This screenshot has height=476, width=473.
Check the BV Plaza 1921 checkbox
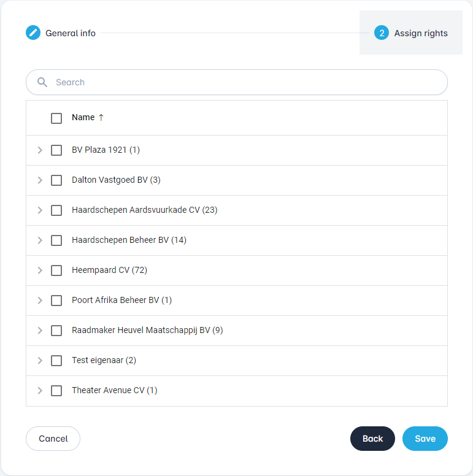point(56,150)
